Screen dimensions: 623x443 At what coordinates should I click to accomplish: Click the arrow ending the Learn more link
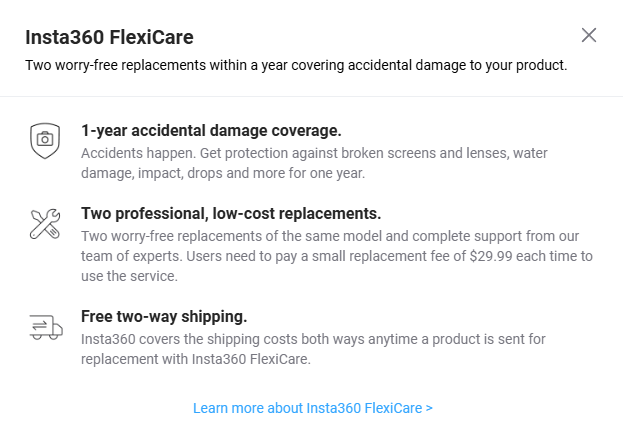click(429, 408)
